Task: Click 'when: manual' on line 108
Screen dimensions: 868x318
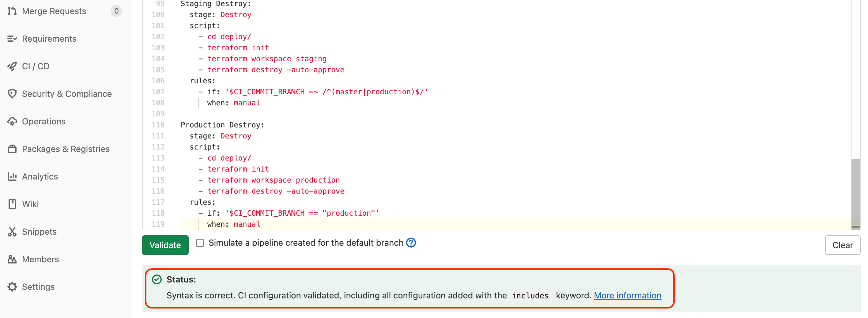Action: (x=233, y=103)
